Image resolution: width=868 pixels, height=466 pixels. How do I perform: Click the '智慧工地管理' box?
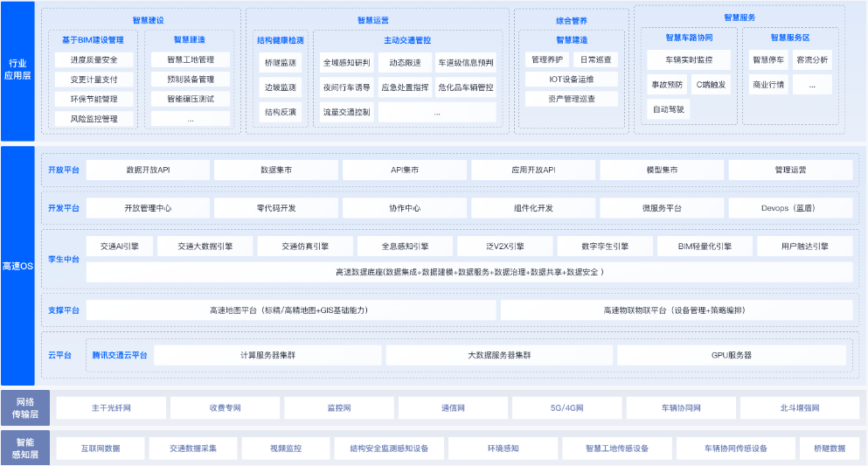click(x=191, y=59)
